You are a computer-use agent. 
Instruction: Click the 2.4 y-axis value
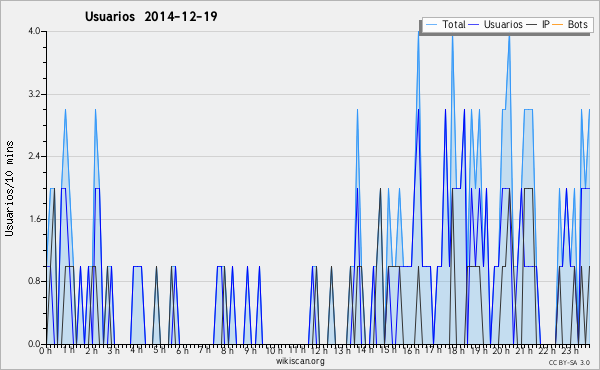pos(34,156)
